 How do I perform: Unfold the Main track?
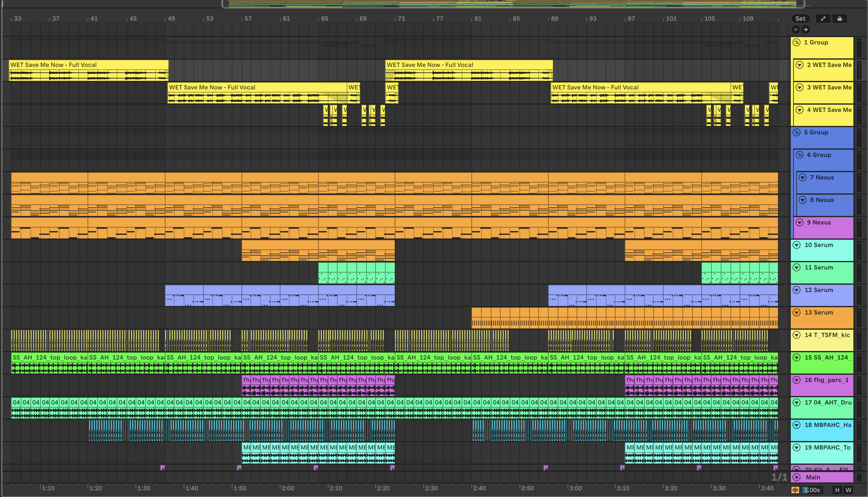[x=797, y=477]
